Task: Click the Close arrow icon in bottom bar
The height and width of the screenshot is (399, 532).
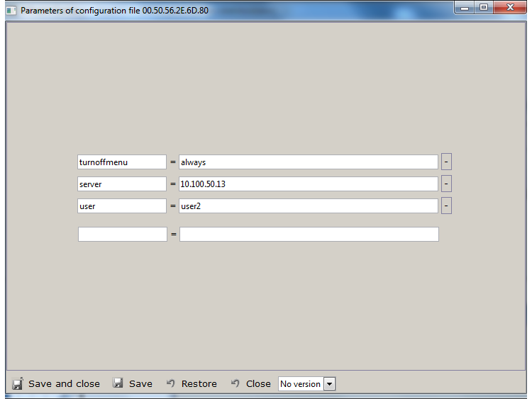Action: coord(235,383)
